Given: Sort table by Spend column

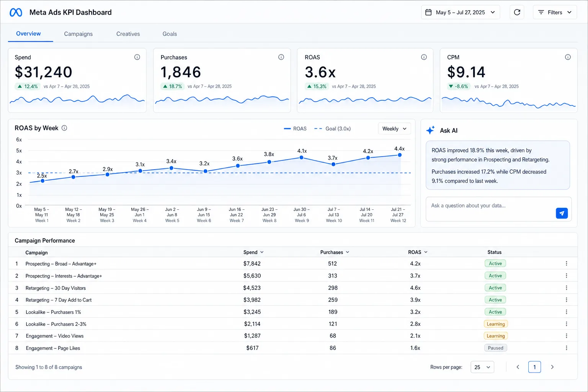Looking at the screenshot, I should pos(253,252).
